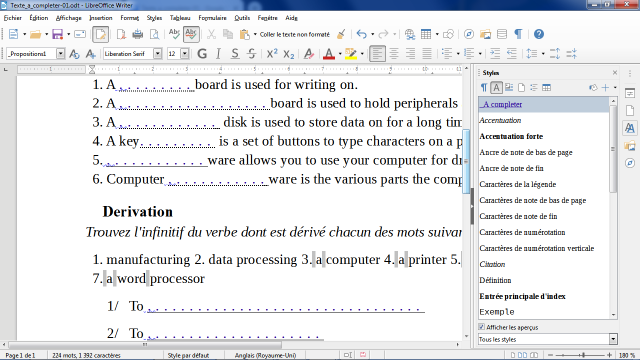Click the Insert table icon
This screenshot has width=640, height=360.
(426, 34)
